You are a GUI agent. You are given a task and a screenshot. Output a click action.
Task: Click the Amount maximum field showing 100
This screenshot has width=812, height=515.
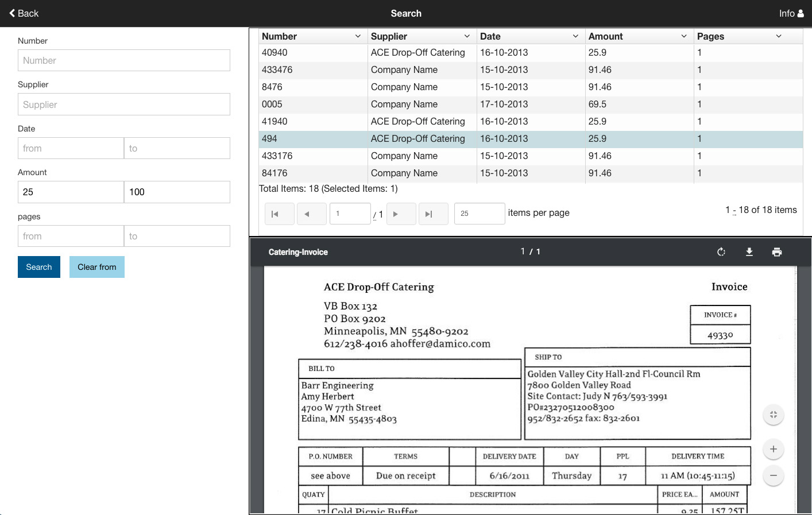coord(177,192)
